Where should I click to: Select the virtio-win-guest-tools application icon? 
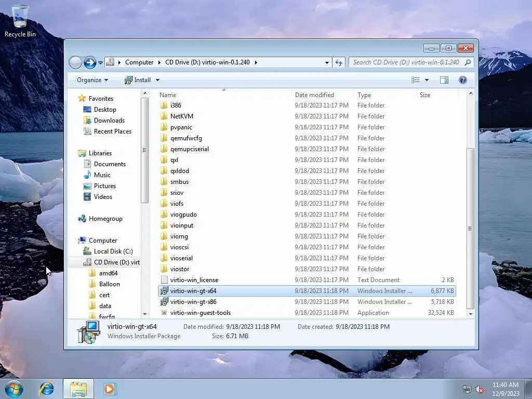click(164, 312)
